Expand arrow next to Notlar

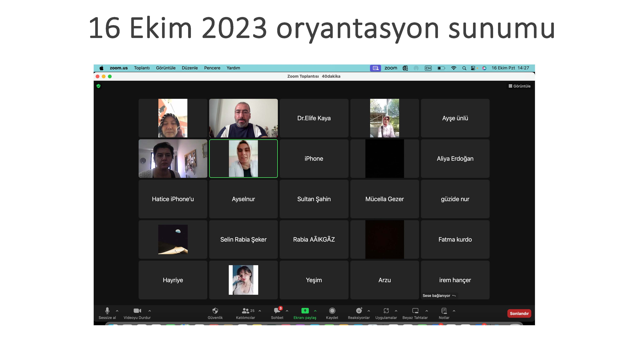[x=454, y=311]
